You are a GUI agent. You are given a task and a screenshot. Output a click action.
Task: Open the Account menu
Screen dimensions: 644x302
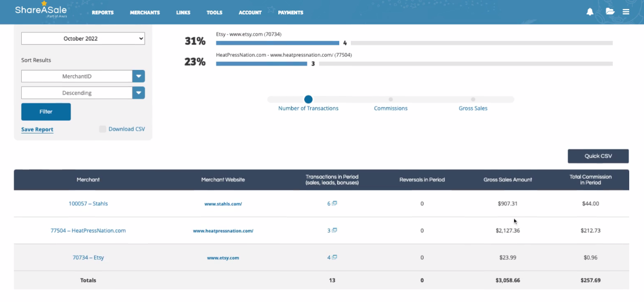250,12
